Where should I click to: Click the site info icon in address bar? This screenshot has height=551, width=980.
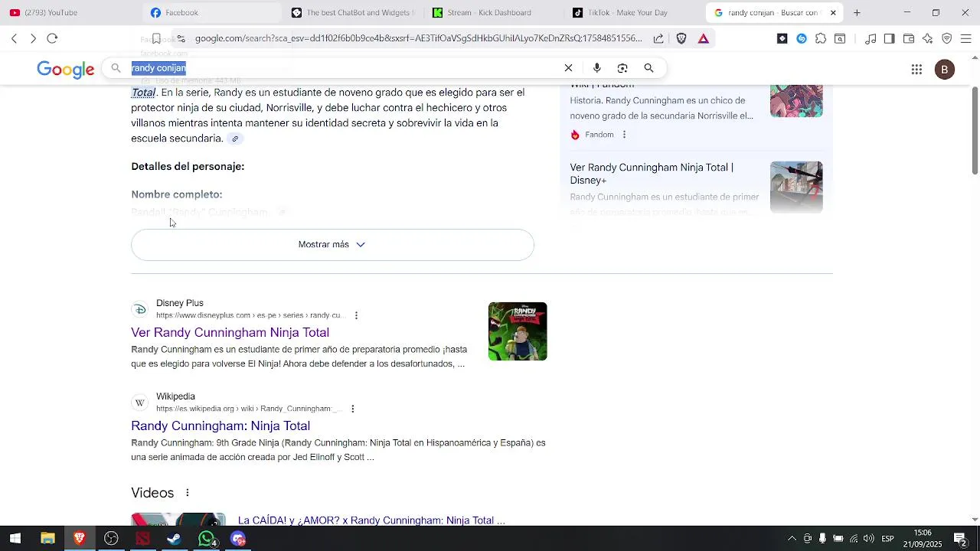[181, 38]
